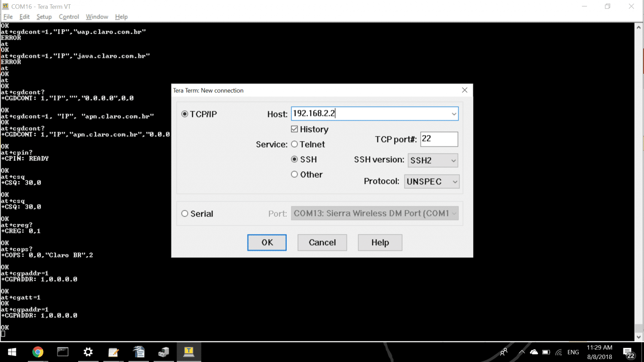Cancel the New connection dialog
644x362 pixels.
pyautogui.click(x=322, y=242)
